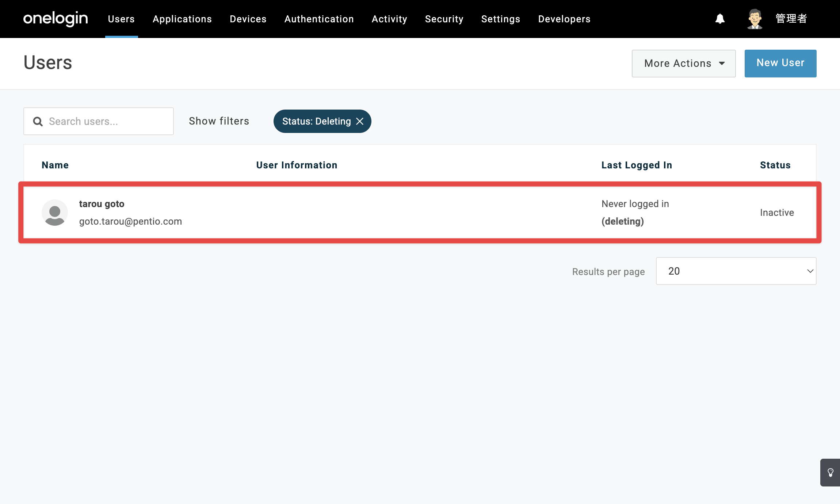Open the Activity menu
Viewport: 840px width, 504px height.
(x=389, y=19)
